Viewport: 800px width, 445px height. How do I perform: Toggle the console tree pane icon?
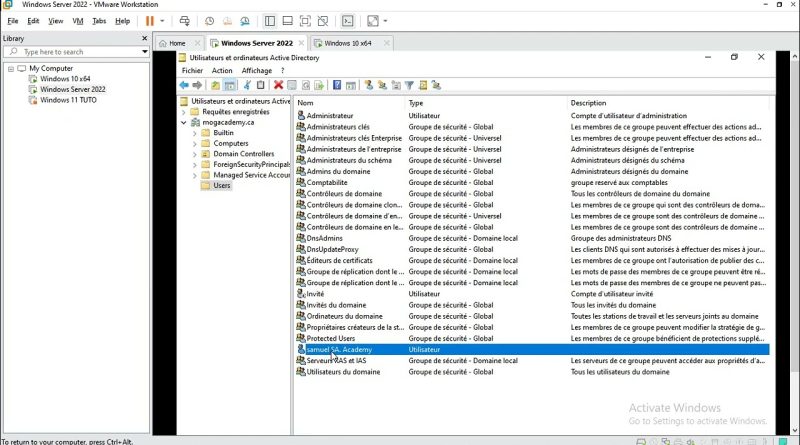pos(230,85)
